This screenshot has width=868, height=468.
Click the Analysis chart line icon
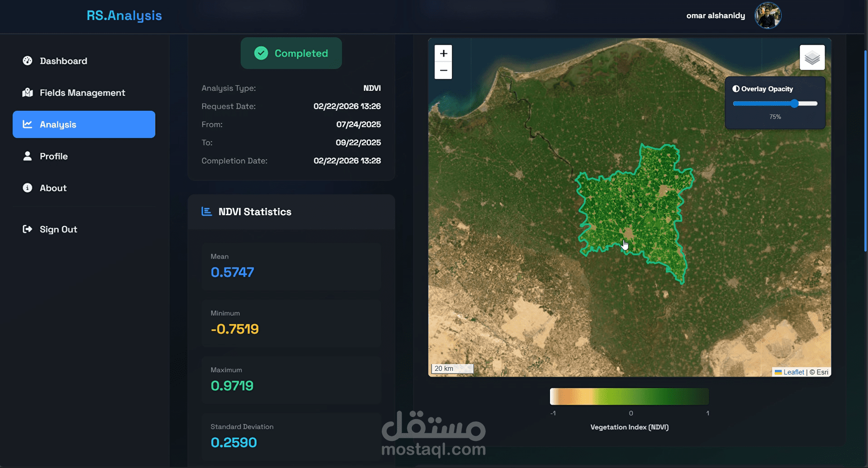pyautogui.click(x=28, y=124)
